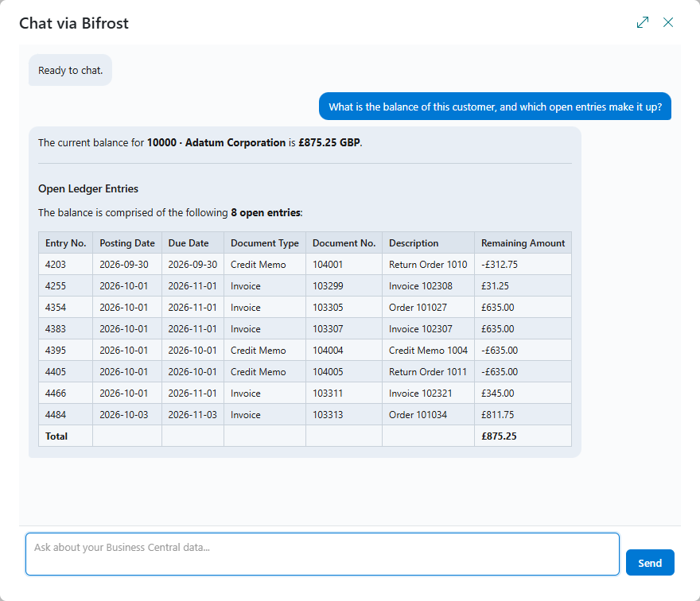Screen dimensions: 700x601
Task: Select the Ready to chat message bubble
Action: tap(70, 70)
